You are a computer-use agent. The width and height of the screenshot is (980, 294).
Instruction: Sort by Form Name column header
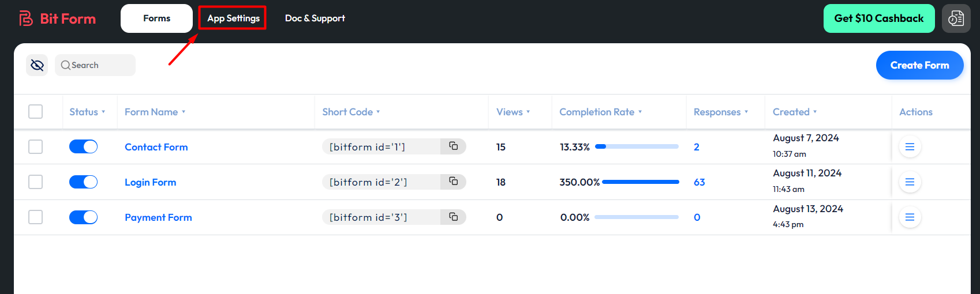tap(151, 112)
